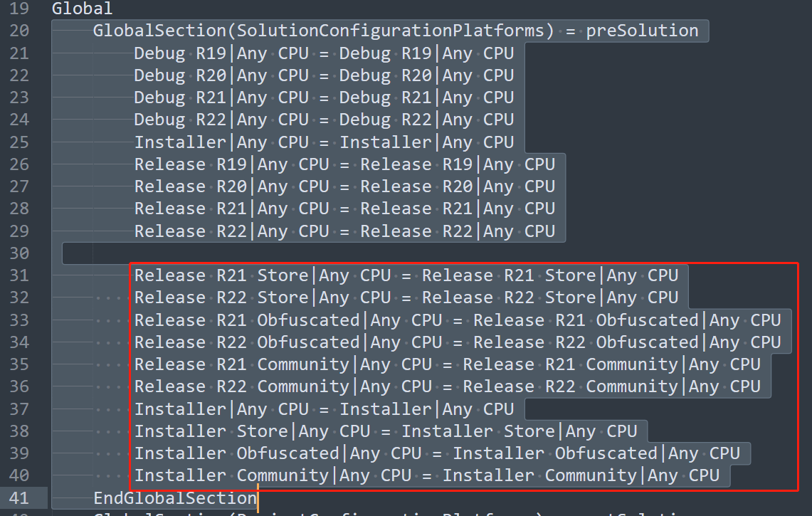The image size is (812, 516).
Task: Click the preSolution word on line 20
Action: tap(642, 31)
